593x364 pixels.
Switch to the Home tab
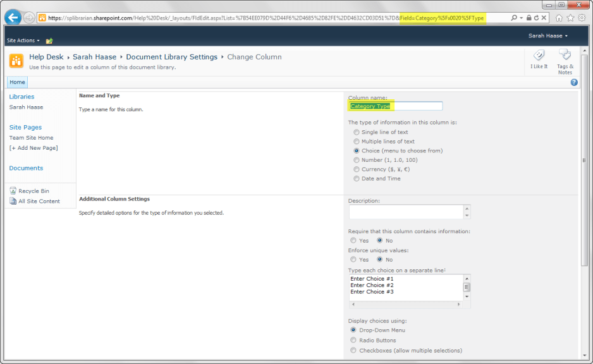tap(17, 82)
